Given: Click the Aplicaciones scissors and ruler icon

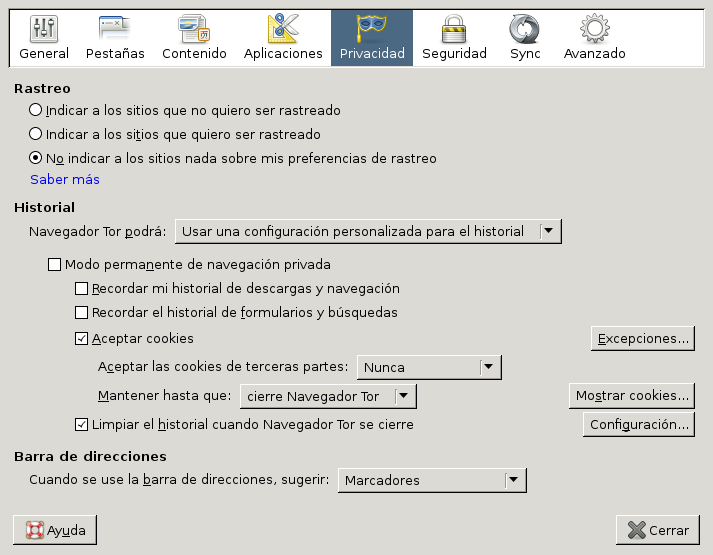Looking at the screenshot, I should (283, 29).
